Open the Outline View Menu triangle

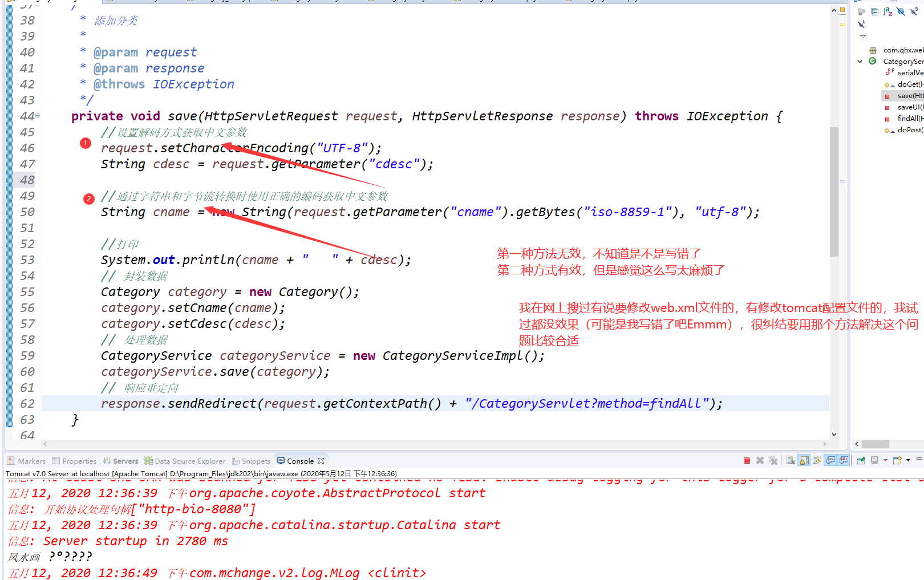tap(863, 36)
